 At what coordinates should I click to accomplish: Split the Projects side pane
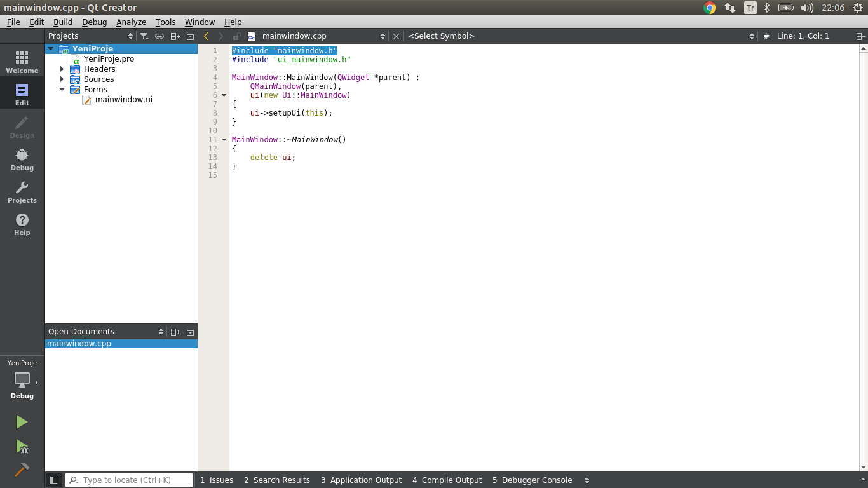tap(175, 36)
